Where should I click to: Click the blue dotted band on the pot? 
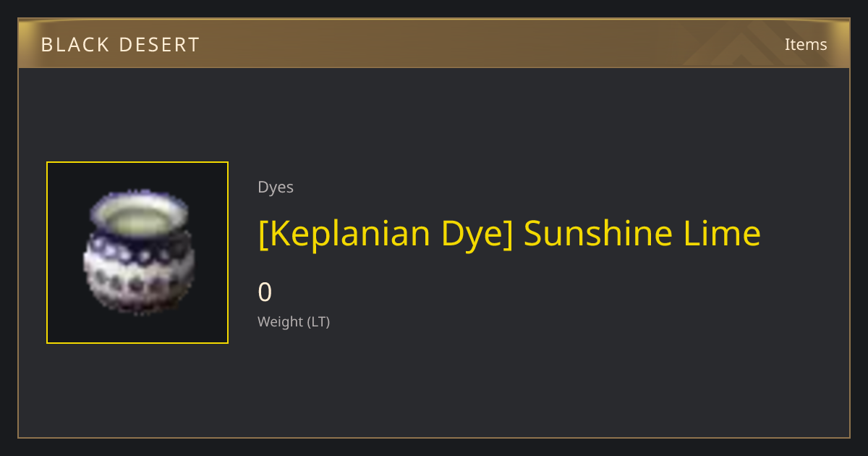coord(137,249)
